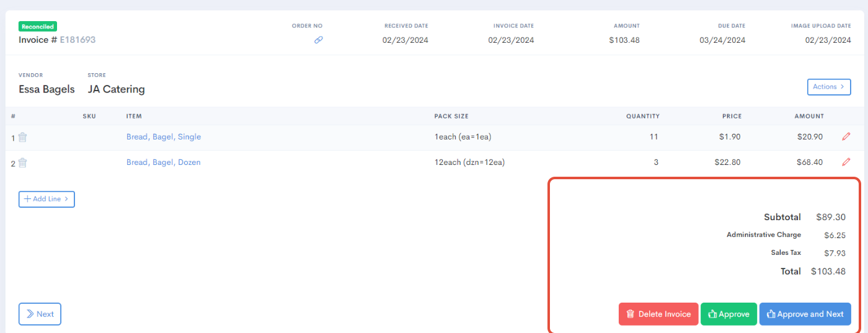This screenshot has height=333, width=868.
Task: Click line amount $68.40
Action: (810, 162)
